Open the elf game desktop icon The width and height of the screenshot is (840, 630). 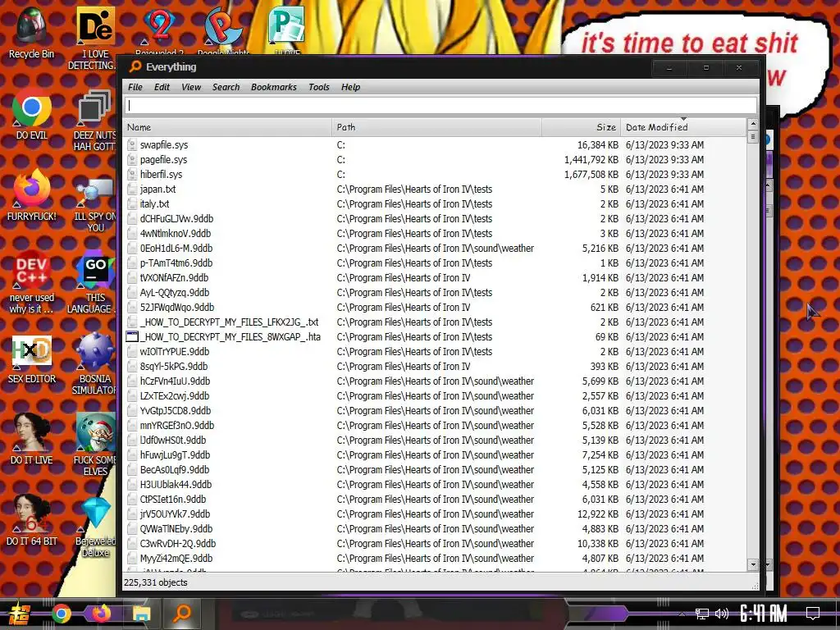95,445
